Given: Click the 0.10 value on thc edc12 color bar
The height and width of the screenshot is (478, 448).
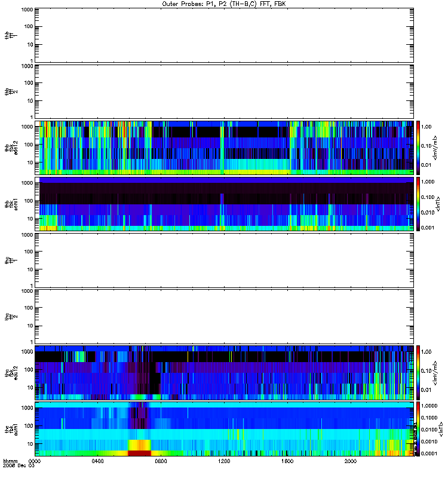Looking at the screenshot, I should (426, 370).
